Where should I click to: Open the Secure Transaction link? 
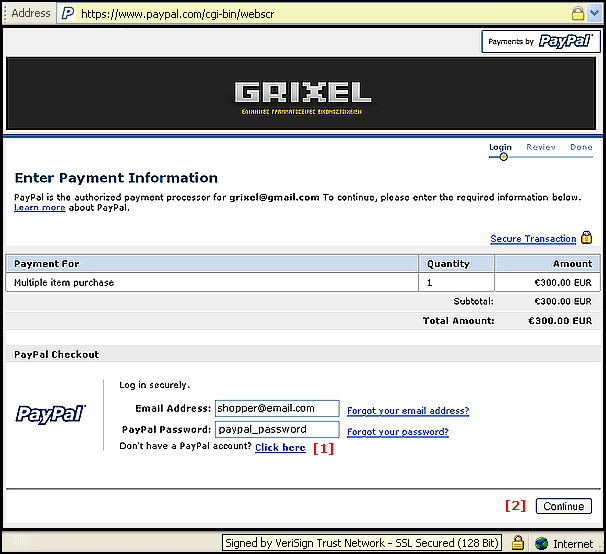(x=533, y=239)
